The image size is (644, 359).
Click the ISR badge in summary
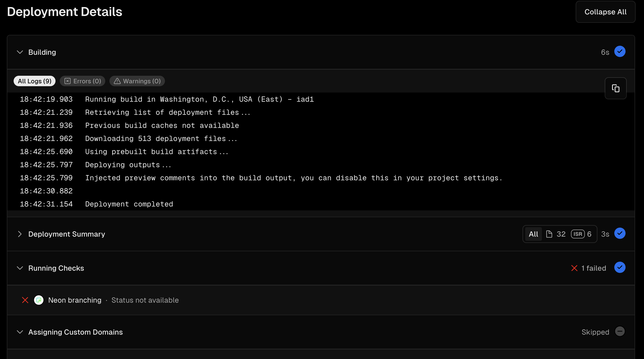(x=578, y=234)
